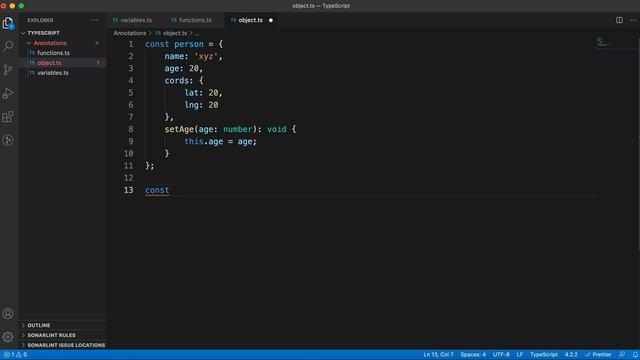Open the Run and Debug view

(8, 93)
